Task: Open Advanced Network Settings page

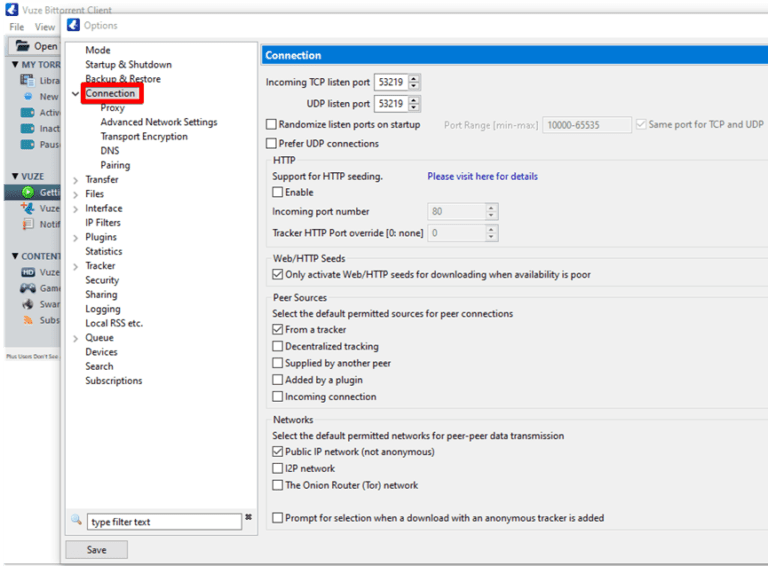Action: 159,122
